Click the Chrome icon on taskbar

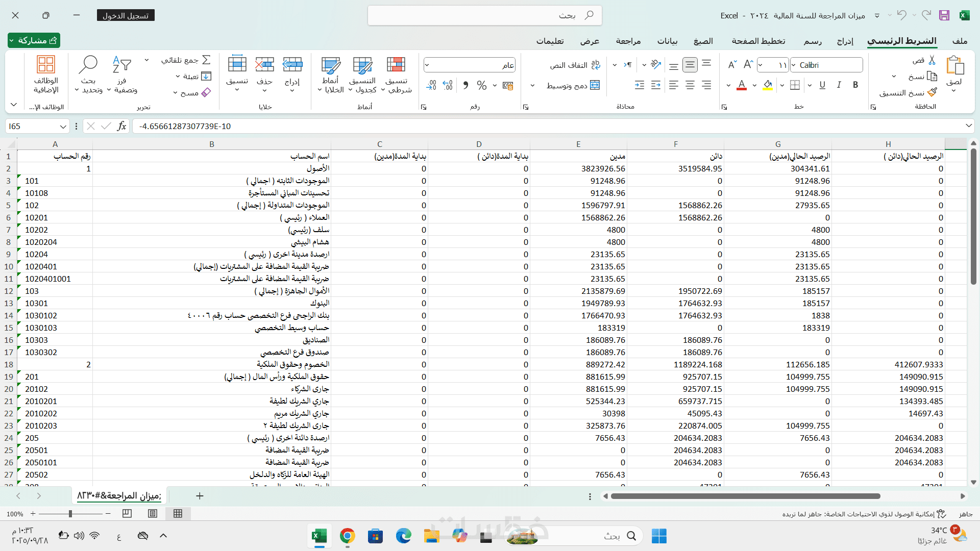click(347, 536)
